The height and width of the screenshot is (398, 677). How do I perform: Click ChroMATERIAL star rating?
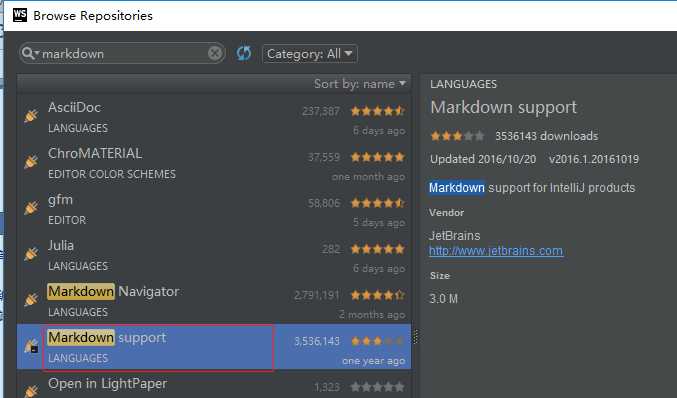[378, 157]
